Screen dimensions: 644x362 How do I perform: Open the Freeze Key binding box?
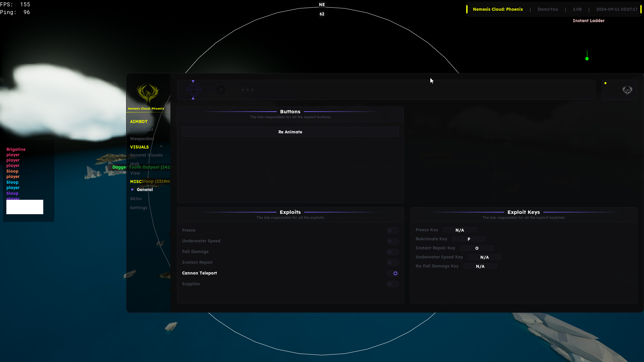460,230
